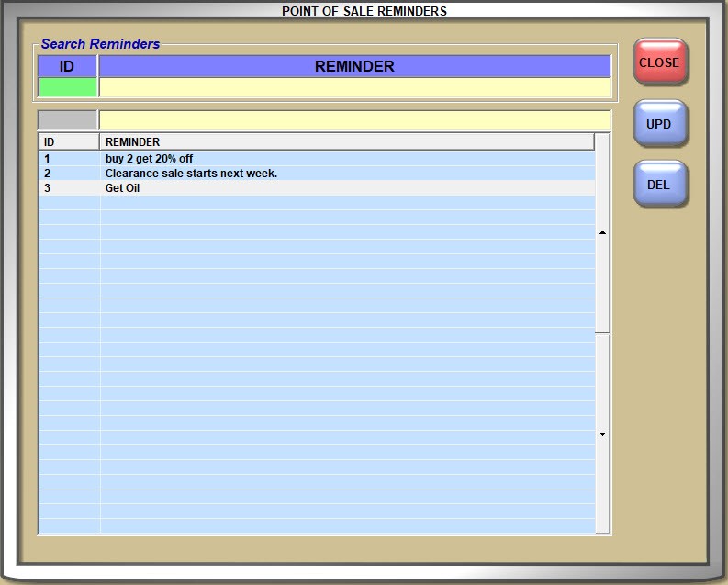Click the ID column header in list

(68, 142)
